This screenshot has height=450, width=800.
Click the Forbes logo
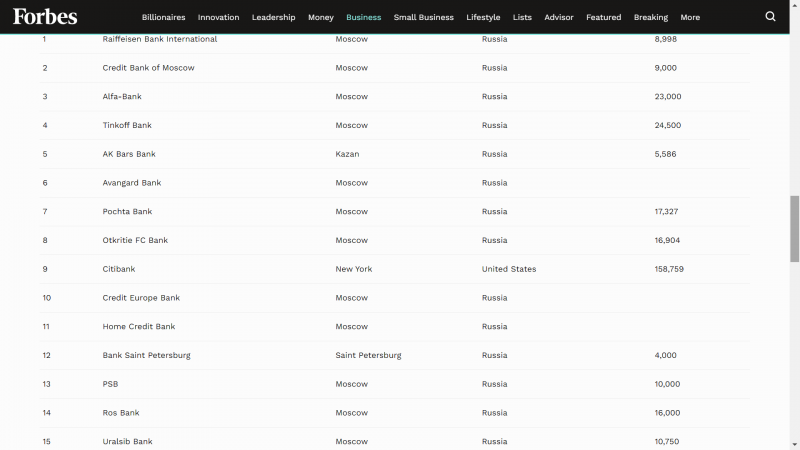(45, 17)
